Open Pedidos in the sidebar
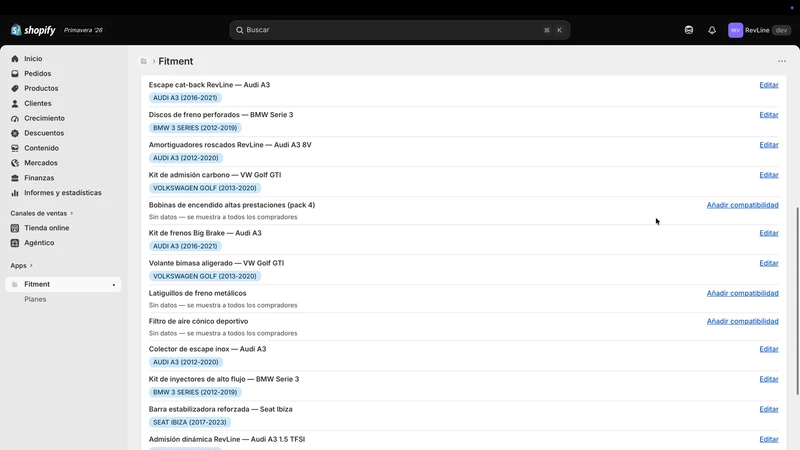800x450 pixels. click(x=37, y=73)
